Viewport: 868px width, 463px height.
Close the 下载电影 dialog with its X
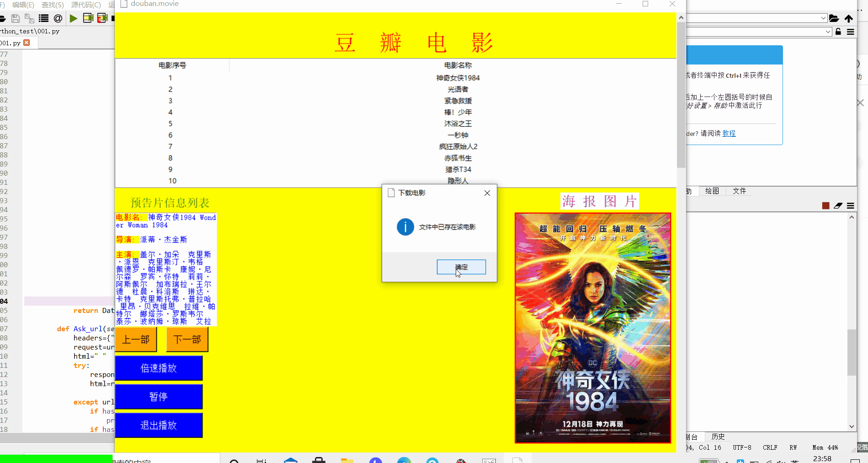coord(487,193)
